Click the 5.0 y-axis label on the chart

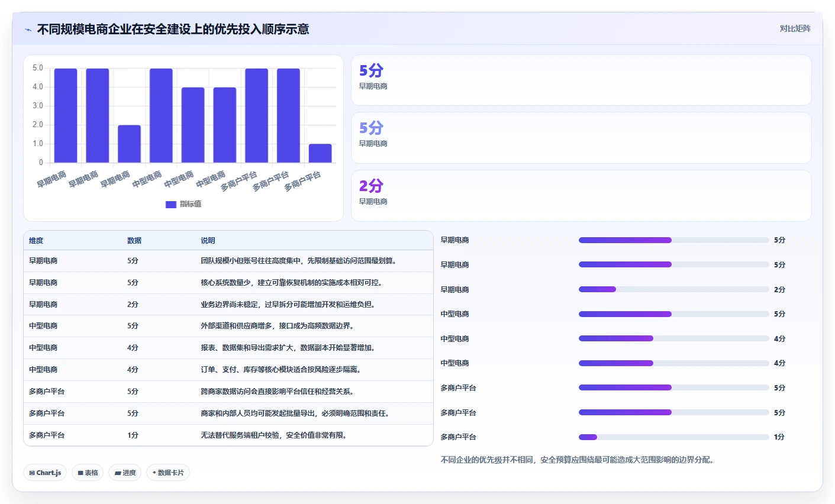(x=38, y=68)
